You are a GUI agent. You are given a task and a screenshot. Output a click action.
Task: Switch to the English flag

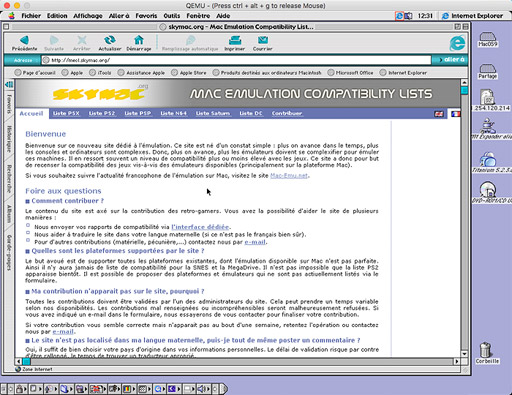point(439,114)
